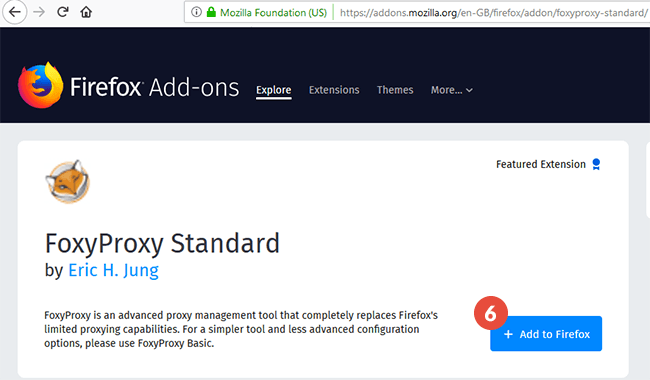Go back with the browser back arrow
Screen dimensions: 650x380
click(15, 12)
